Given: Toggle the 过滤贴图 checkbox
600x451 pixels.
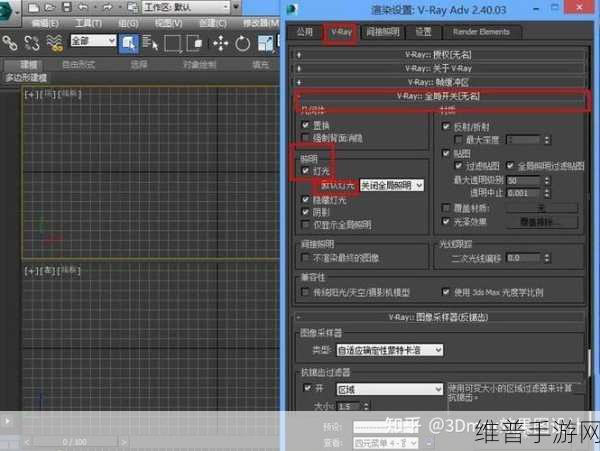Looking at the screenshot, I should [458, 166].
